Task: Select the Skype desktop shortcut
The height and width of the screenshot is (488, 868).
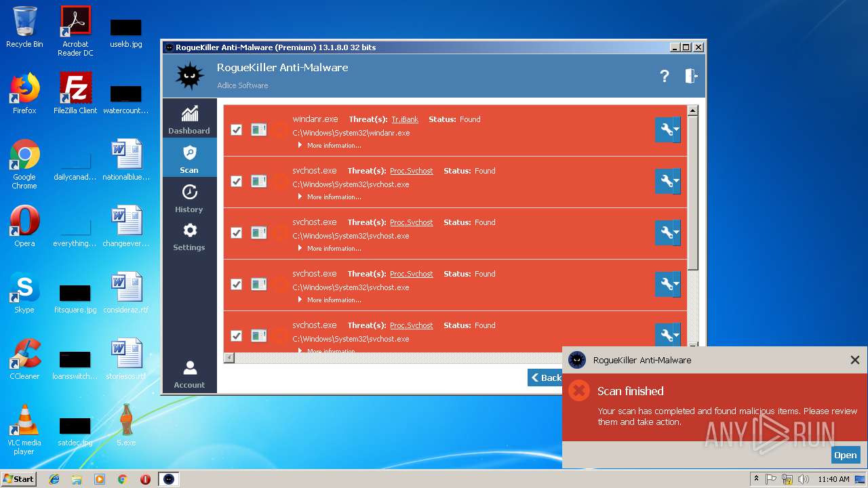Action: click(x=24, y=293)
